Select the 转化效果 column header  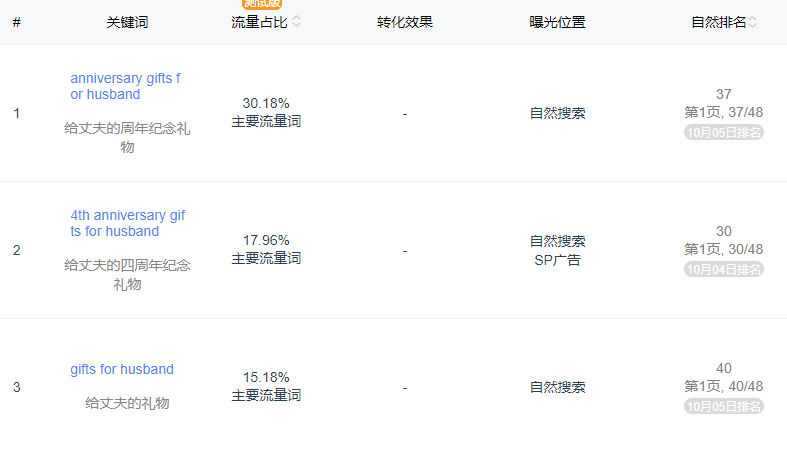point(405,22)
